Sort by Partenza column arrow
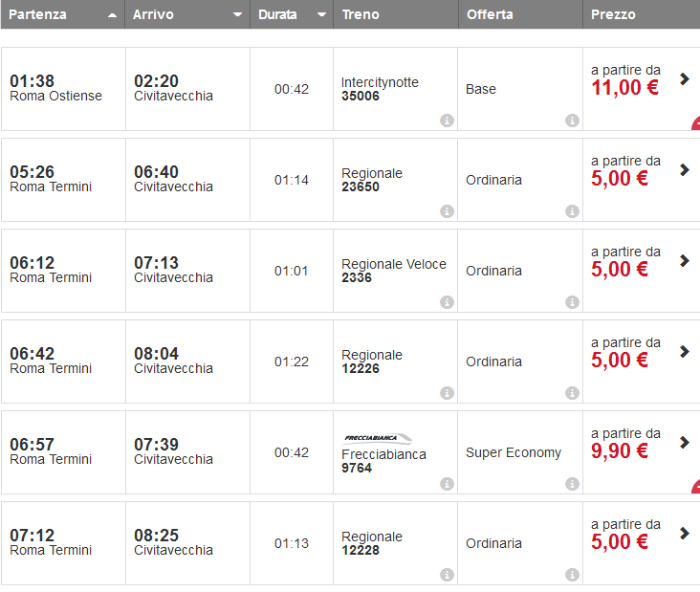The image size is (700, 592). (113, 15)
